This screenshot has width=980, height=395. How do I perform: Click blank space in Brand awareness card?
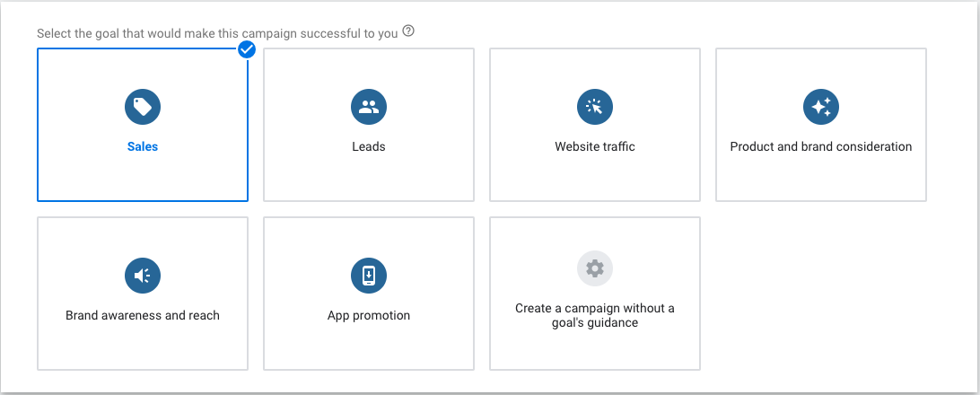click(x=142, y=348)
